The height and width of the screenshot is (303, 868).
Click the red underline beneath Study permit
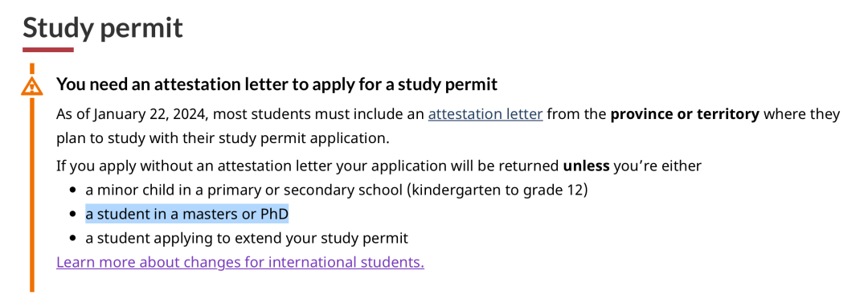pos(48,50)
